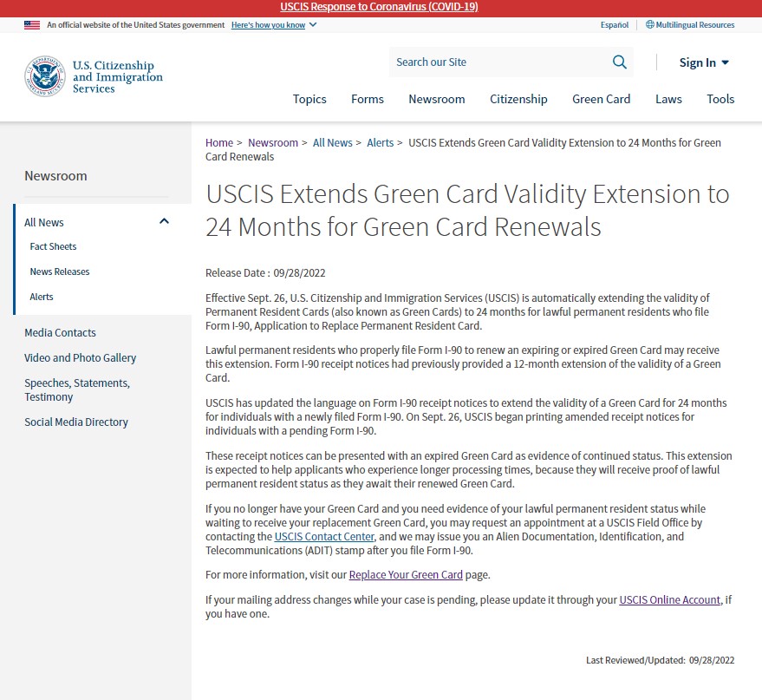Click the Release Date 09/28/2022 text
Viewport: 762px width, 700px height.
265,272
